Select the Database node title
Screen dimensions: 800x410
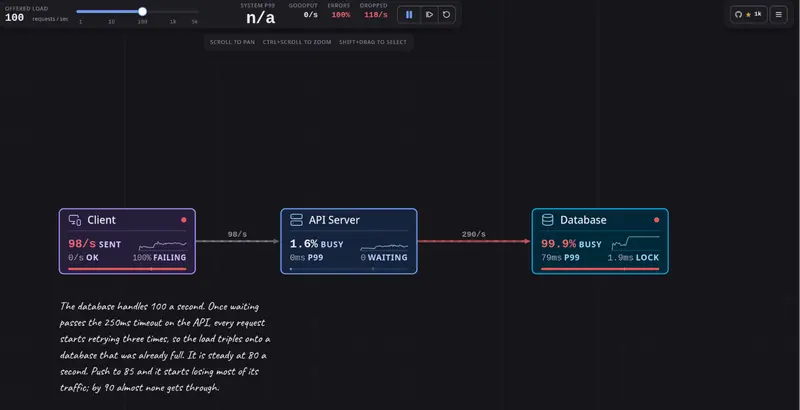583,220
